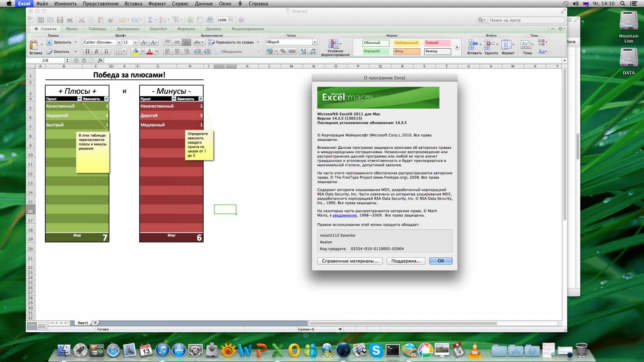The height and width of the screenshot is (362, 644).
Task: Click the thousands separator 000 button
Action: tap(292, 51)
